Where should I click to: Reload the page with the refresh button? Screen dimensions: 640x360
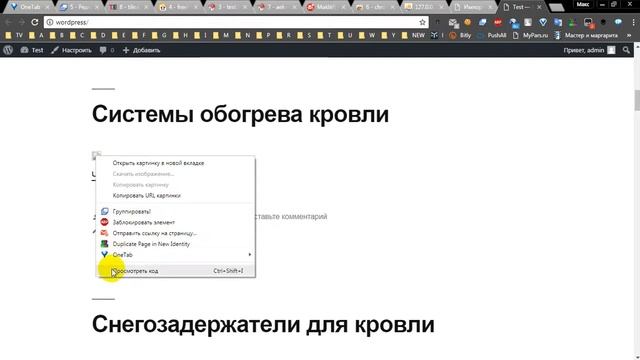[x=35, y=22]
